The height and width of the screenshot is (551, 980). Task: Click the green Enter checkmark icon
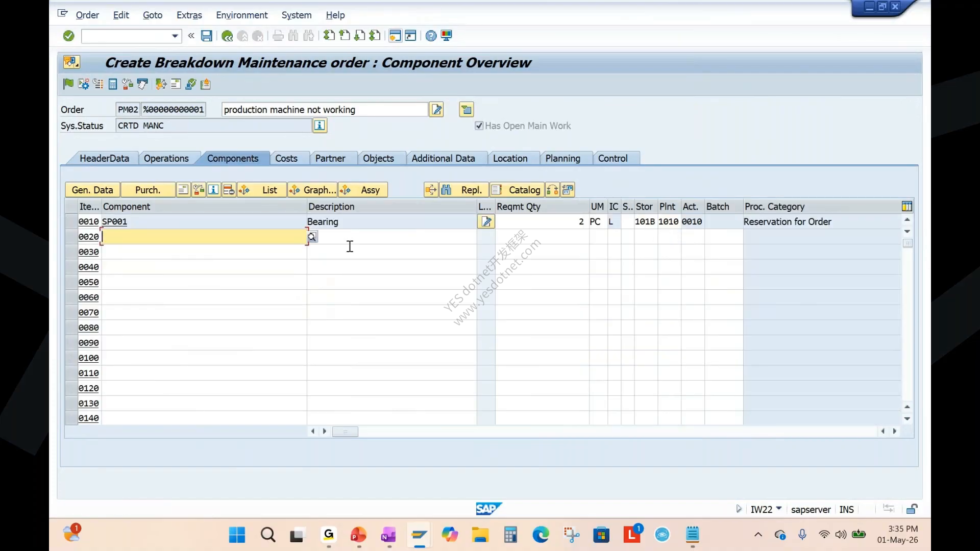69,36
